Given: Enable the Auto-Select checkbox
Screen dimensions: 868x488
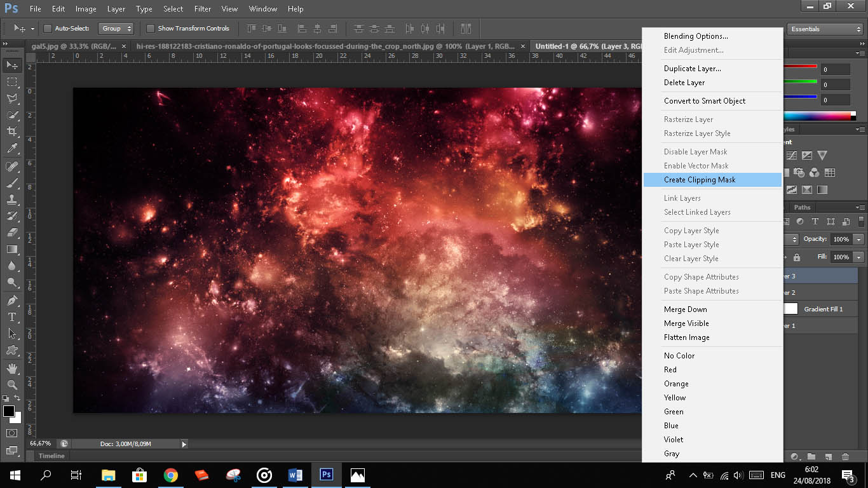Looking at the screenshot, I should (x=48, y=29).
